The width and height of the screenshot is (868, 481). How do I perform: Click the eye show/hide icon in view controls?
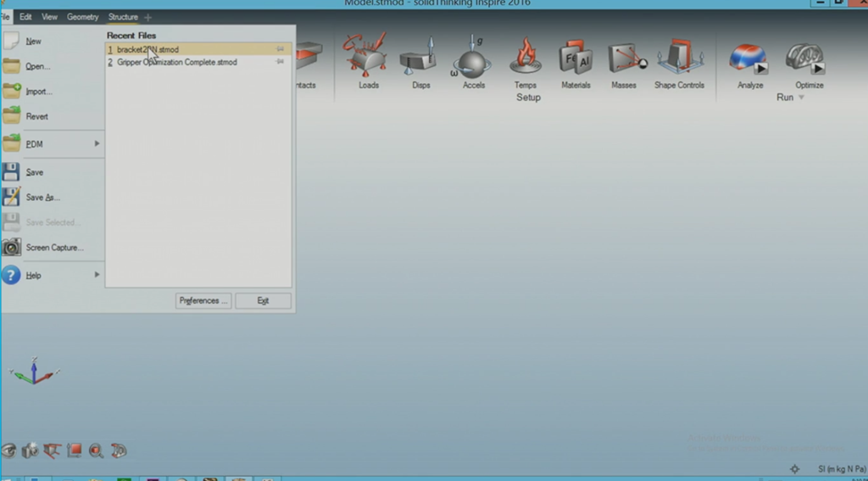click(8, 450)
